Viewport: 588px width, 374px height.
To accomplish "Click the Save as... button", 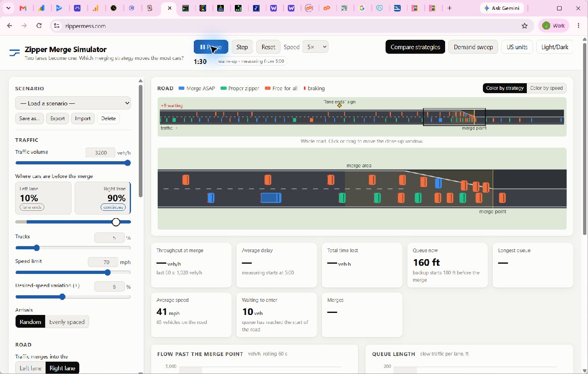I will coord(30,119).
